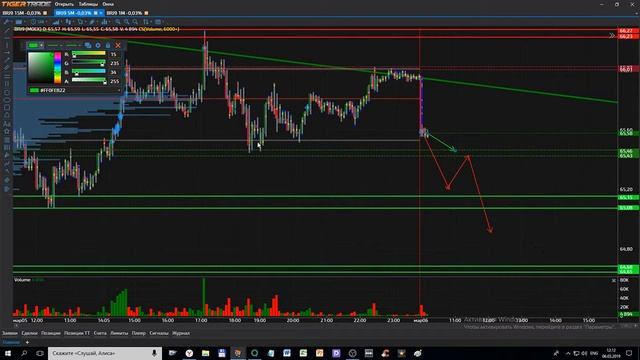Viewport: 640px width, 360px height.
Task: Open the Сделки bottom tab
Action: tap(29, 333)
